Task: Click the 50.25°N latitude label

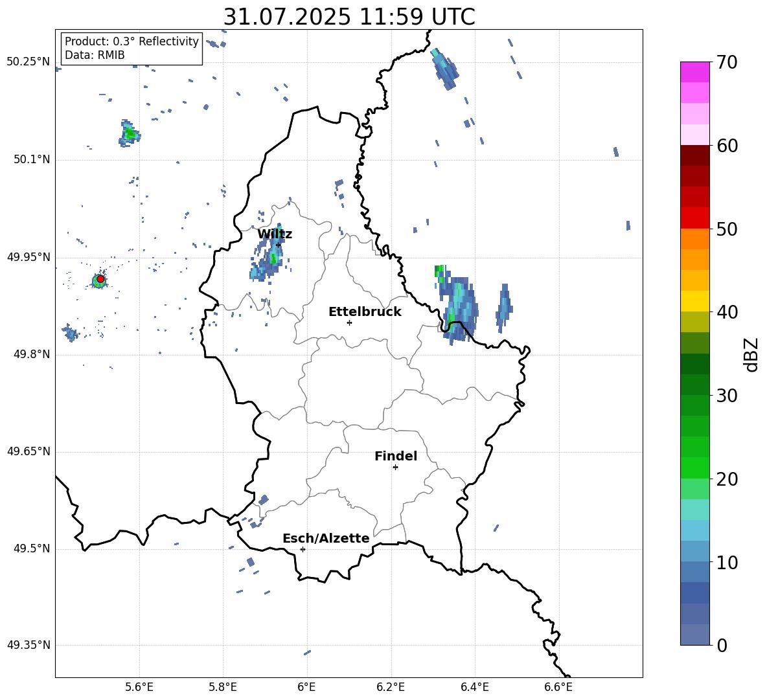Action: (x=29, y=62)
